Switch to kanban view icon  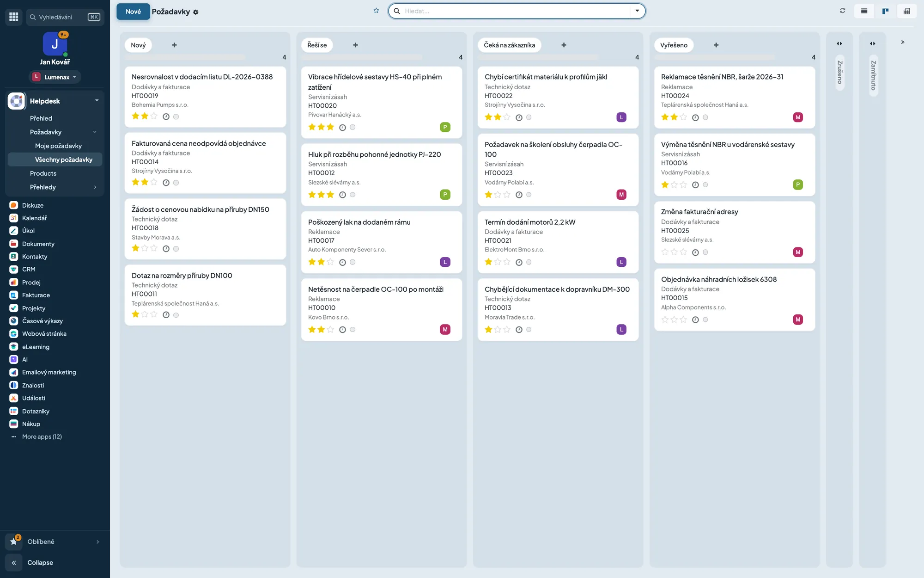point(885,11)
